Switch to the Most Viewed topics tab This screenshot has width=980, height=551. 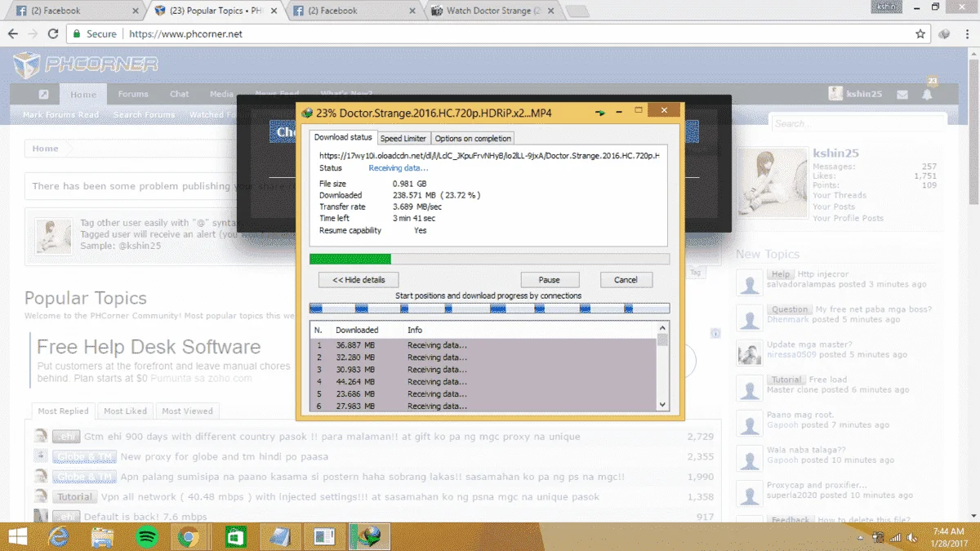[x=187, y=411]
